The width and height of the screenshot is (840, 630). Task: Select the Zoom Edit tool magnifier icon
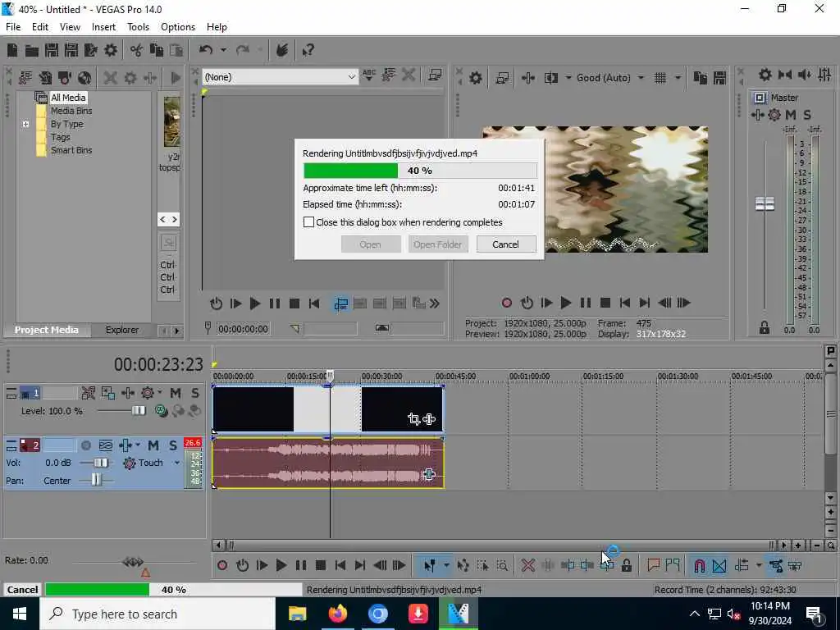[x=502, y=565]
